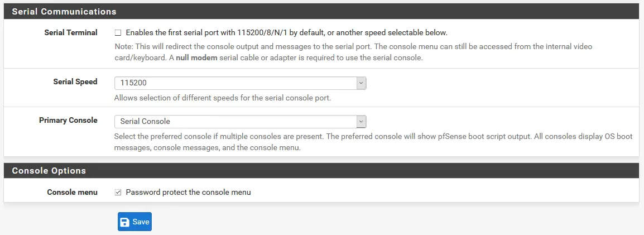
Task: Click "Password protect the console menu" label text
Action: point(188,193)
